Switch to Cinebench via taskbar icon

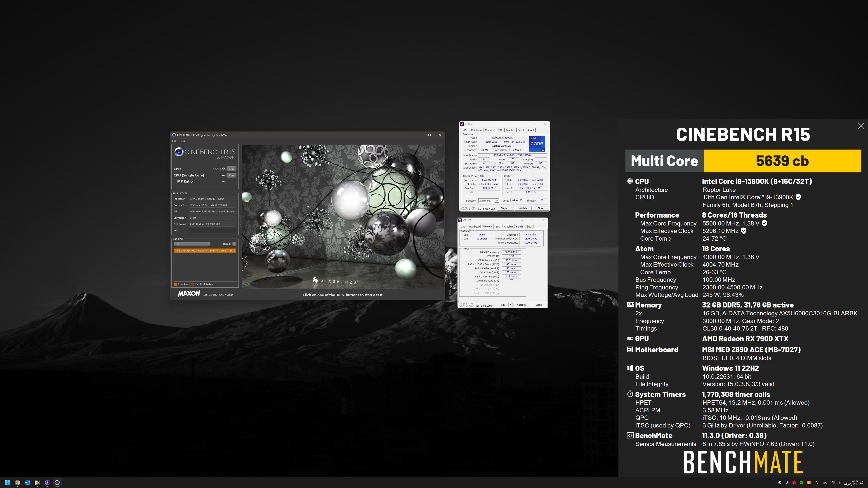tap(57, 483)
